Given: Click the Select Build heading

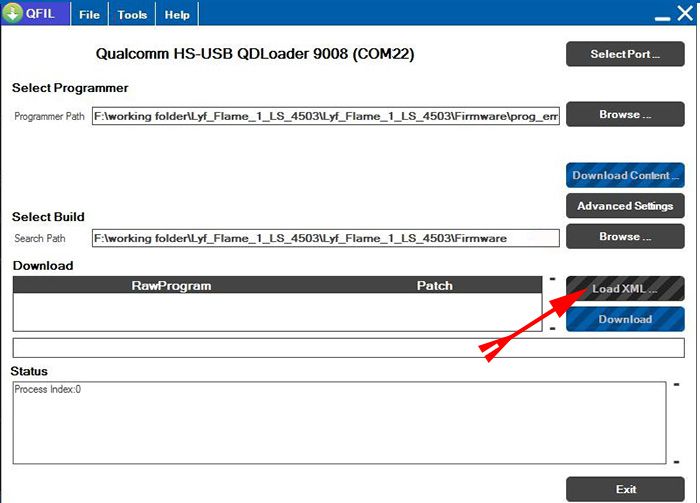Looking at the screenshot, I should point(48,217).
